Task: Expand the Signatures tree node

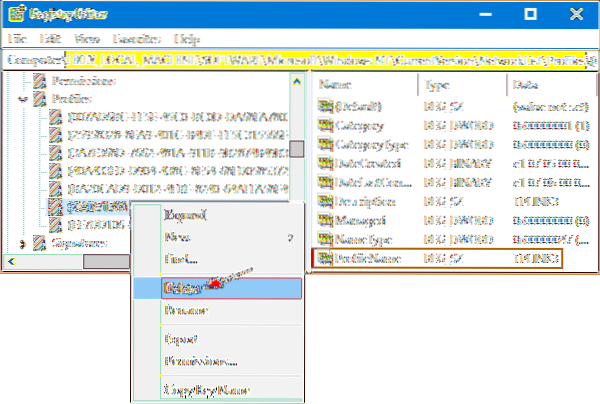Action: (23, 241)
